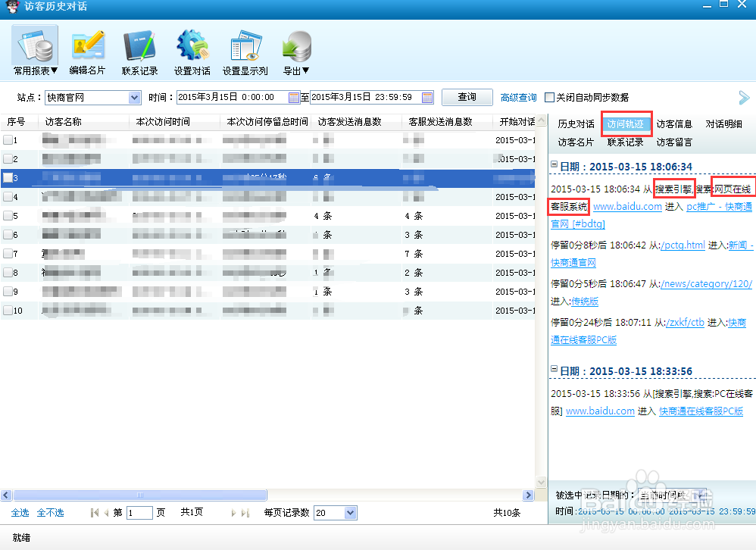Click the 全选 select all link
Viewport: 756px width, 550px height.
[x=20, y=512]
